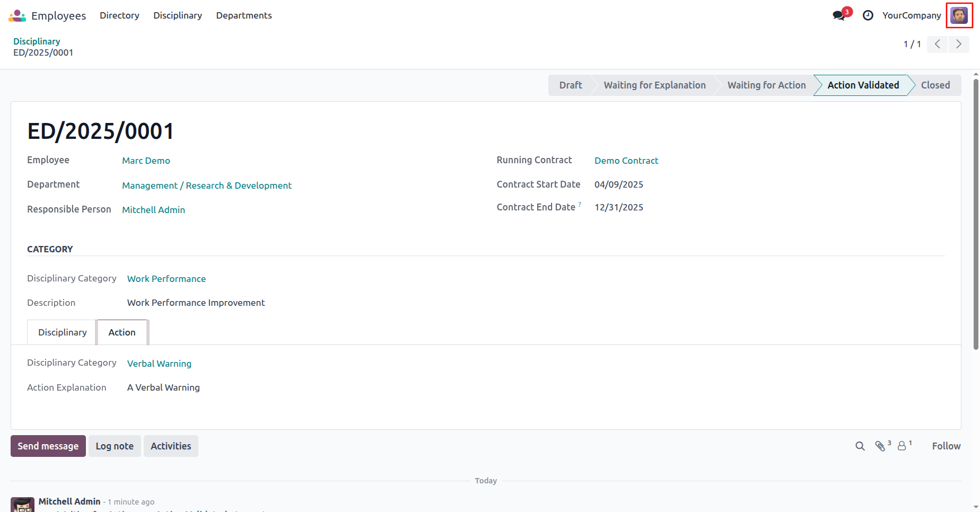Click the A Verbal Warning explanation text

pyautogui.click(x=163, y=387)
